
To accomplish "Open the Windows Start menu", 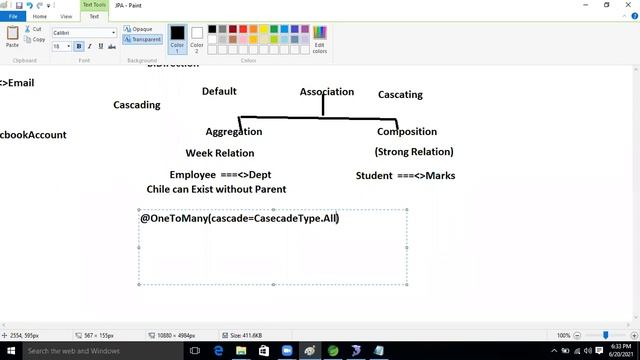I will (11, 351).
